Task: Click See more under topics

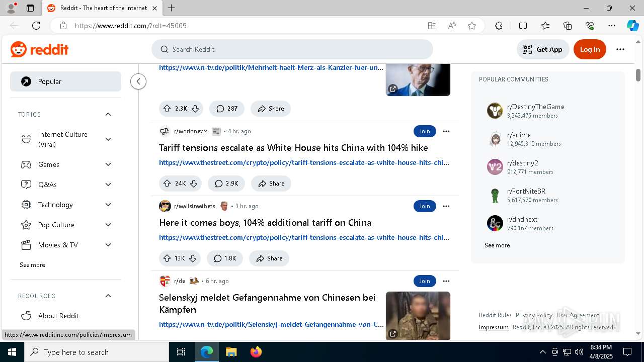Action: coord(32,265)
